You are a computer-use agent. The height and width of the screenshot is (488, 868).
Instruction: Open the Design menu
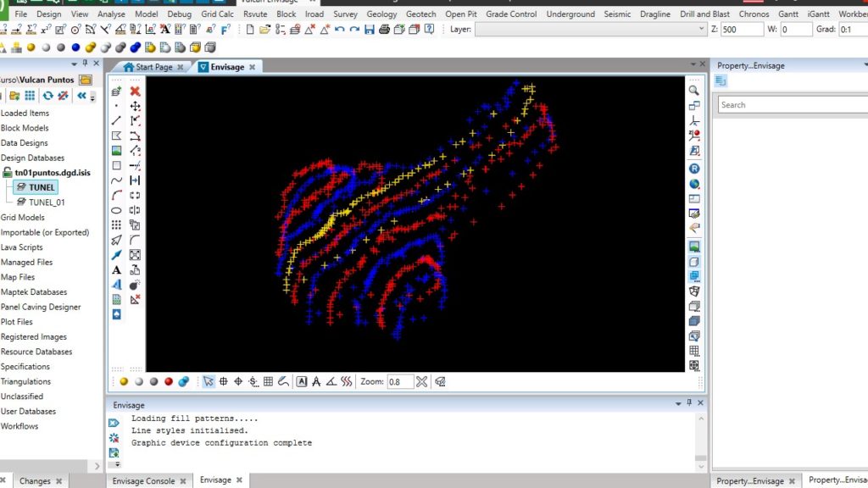[48, 14]
